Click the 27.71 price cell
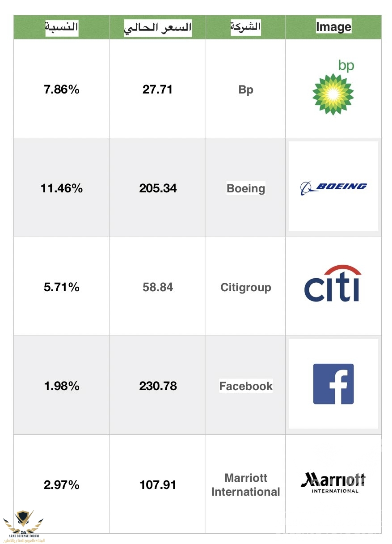 tap(158, 89)
